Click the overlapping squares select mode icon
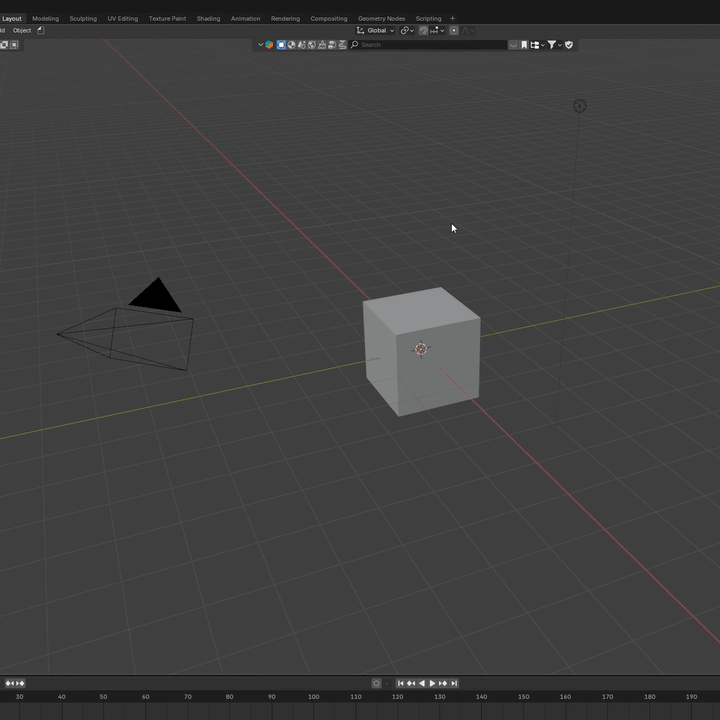 click(x=4, y=45)
